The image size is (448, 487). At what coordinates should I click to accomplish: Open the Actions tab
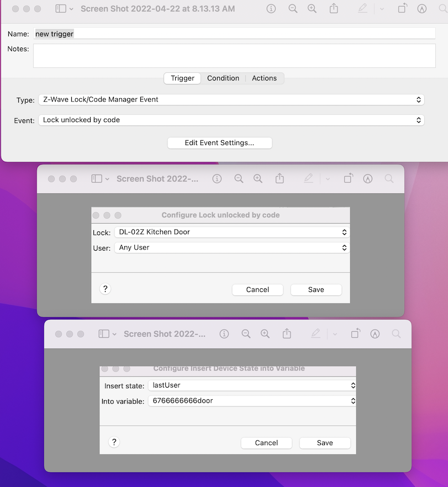click(264, 78)
